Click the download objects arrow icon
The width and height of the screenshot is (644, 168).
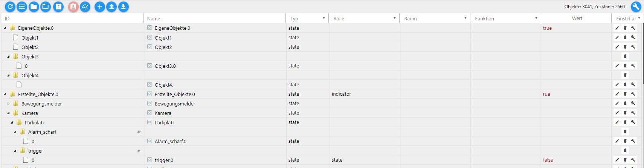(x=123, y=6)
